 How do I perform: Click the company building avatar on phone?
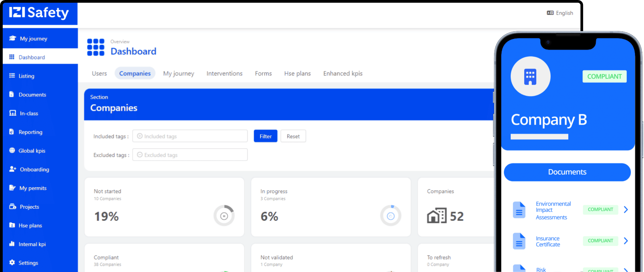coord(530,76)
